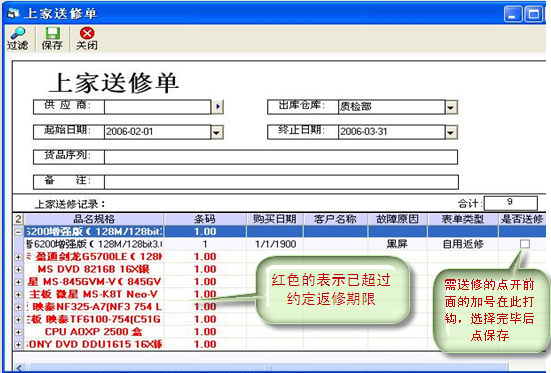This screenshot has height=373, width=551.
Task: Click the 关闭 red close icon
Action: coord(87,33)
